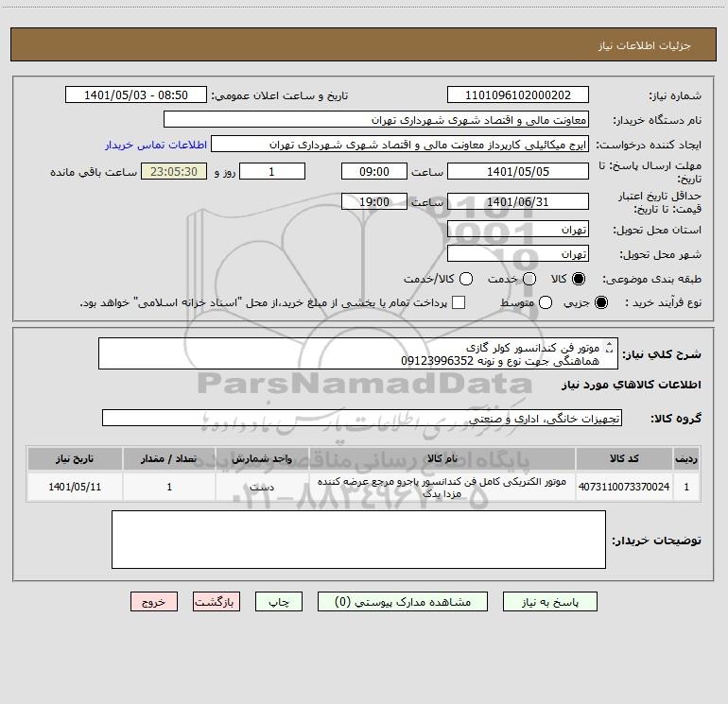Image resolution: width=728 pixels, height=704 pixels.
Task: Click the price validity date 1401/06/31
Action: (x=518, y=201)
